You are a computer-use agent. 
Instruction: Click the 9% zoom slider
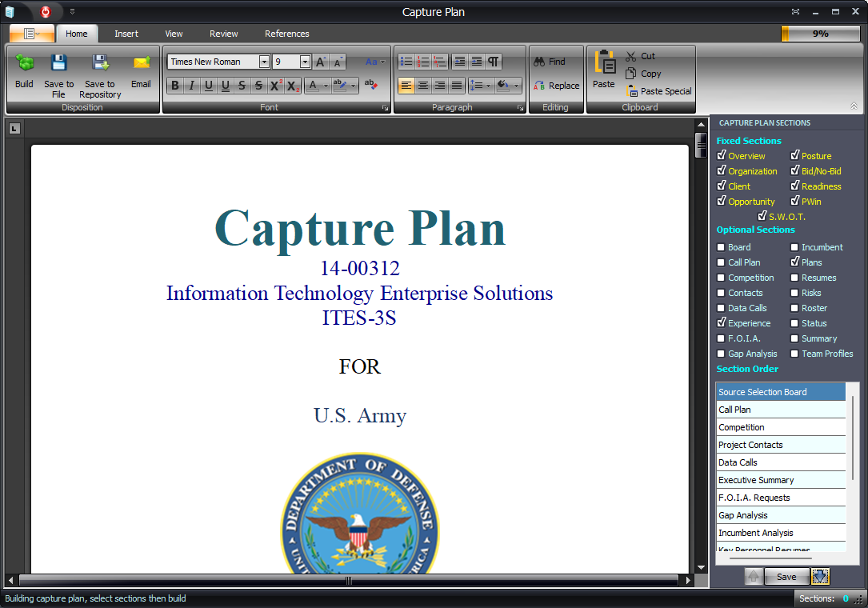click(821, 34)
